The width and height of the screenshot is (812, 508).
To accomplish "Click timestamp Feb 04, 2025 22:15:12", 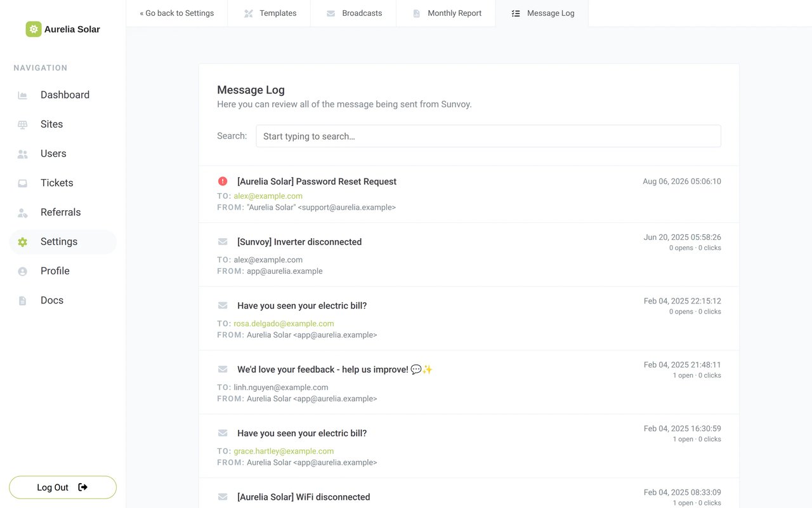I will (x=683, y=301).
